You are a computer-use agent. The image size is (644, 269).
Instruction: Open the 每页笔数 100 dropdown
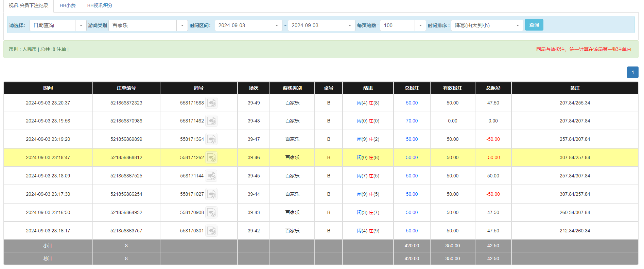(420, 25)
